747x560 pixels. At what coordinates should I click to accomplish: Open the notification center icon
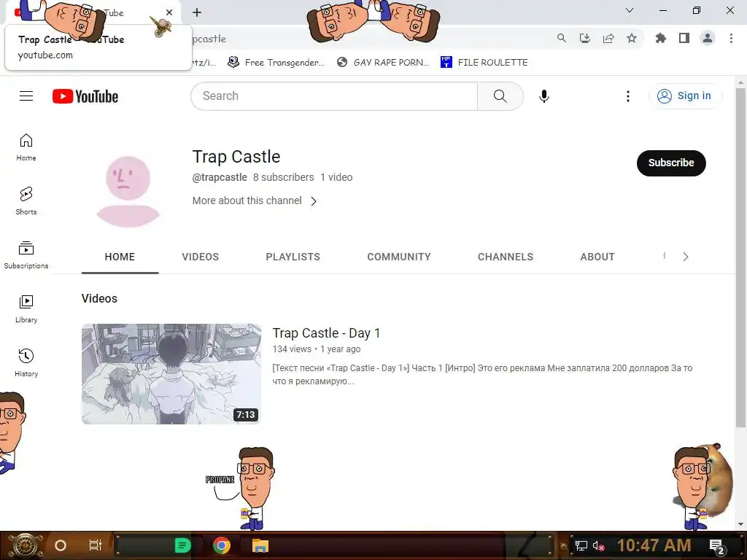717,546
